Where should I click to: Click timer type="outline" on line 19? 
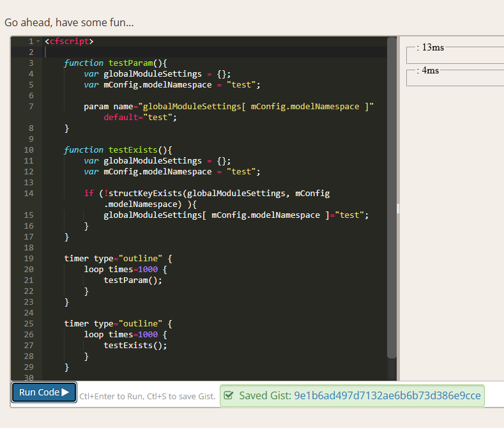(113, 258)
